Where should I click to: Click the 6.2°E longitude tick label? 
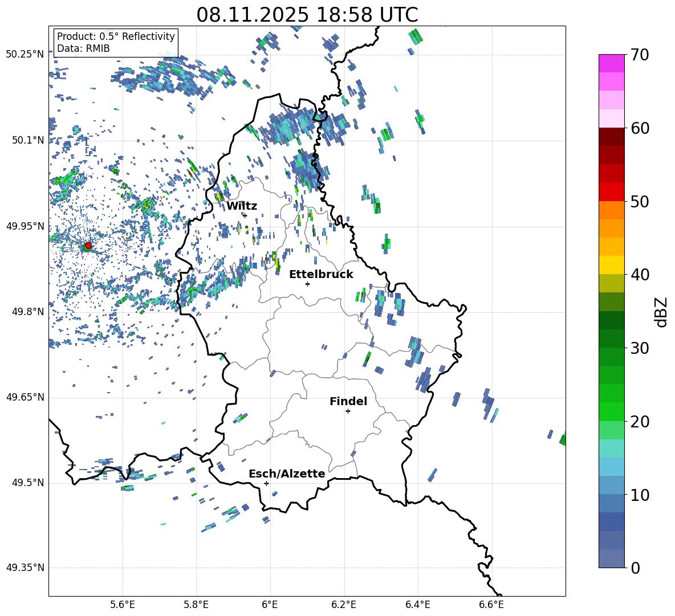click(344, 604)
